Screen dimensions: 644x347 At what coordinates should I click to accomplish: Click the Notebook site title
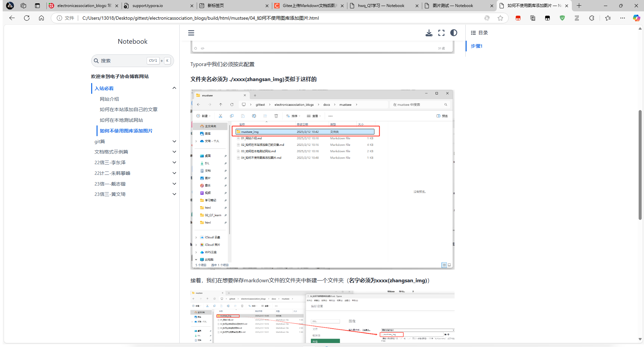tap(133, 41)
